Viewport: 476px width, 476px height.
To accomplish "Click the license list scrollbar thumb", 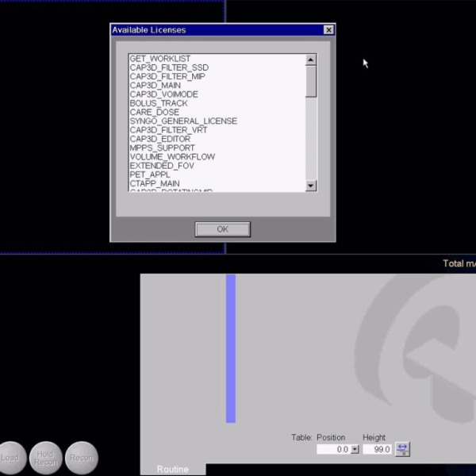I will pyautogui.click(x=311, y=81).
